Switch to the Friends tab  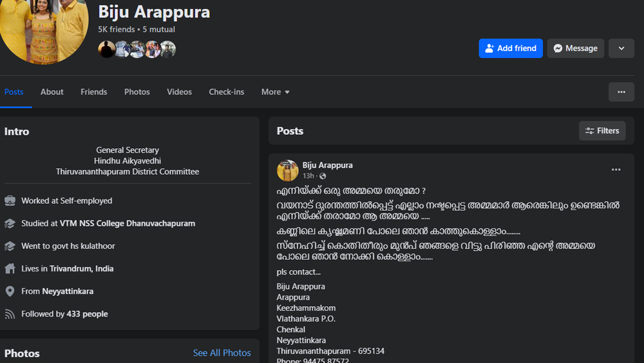[x=94, y=92]
